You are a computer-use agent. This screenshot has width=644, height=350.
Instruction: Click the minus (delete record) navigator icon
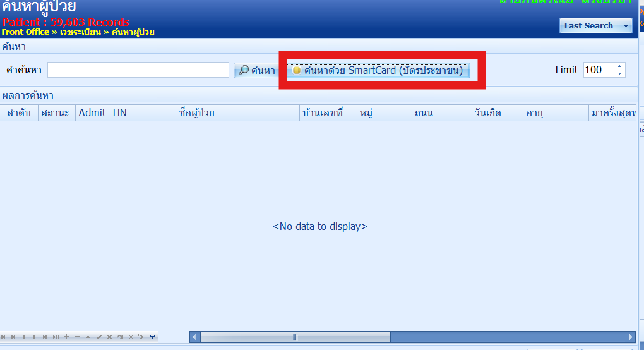point(77,337)
